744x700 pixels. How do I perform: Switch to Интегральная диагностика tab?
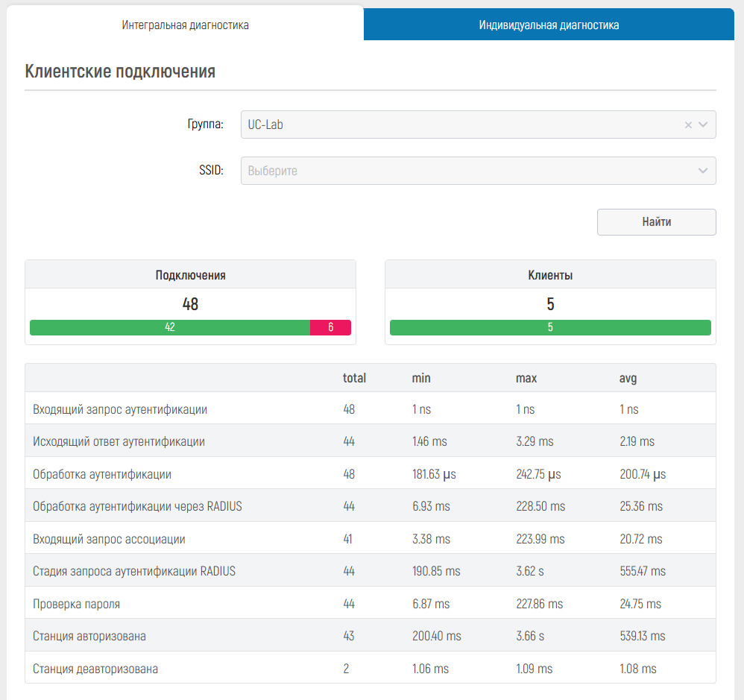coord(185,25)
